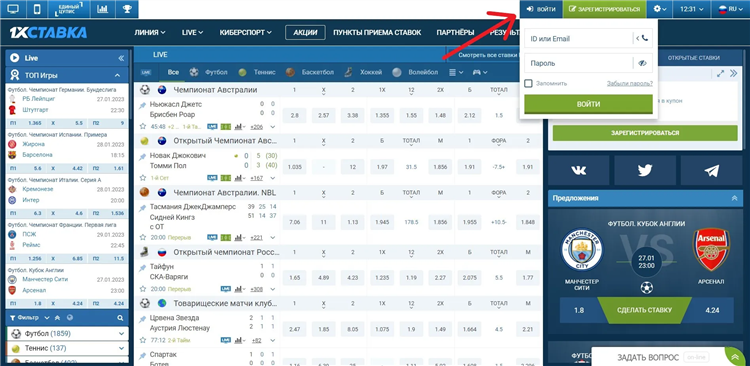Open the LIVE menu in header

coord(192,33)
